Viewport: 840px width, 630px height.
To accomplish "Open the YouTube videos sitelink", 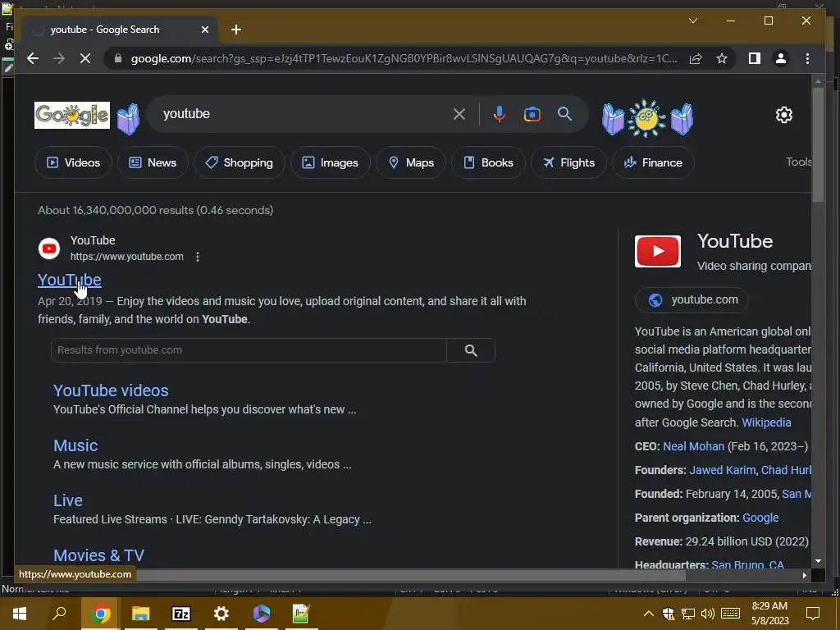I will coord(111,390).
